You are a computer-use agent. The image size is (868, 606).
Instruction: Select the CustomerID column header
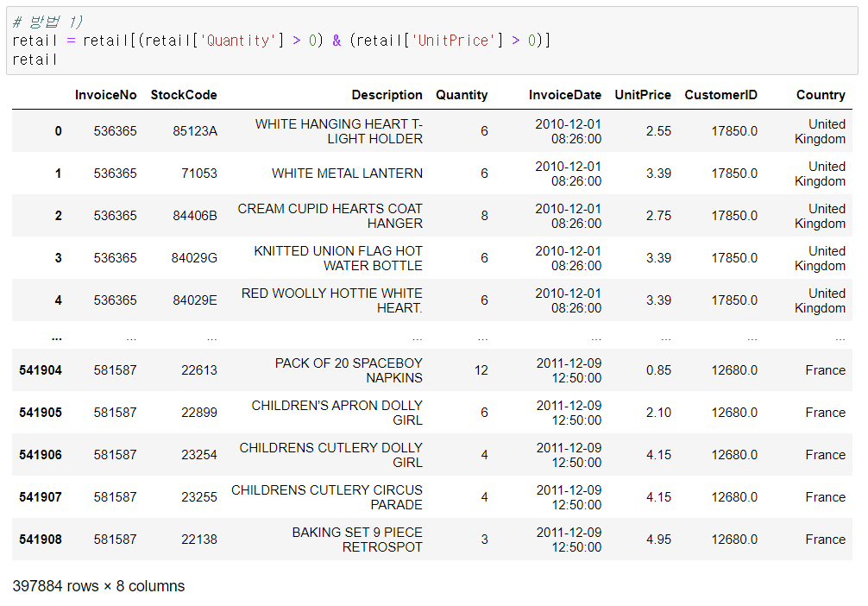[720, 95]
